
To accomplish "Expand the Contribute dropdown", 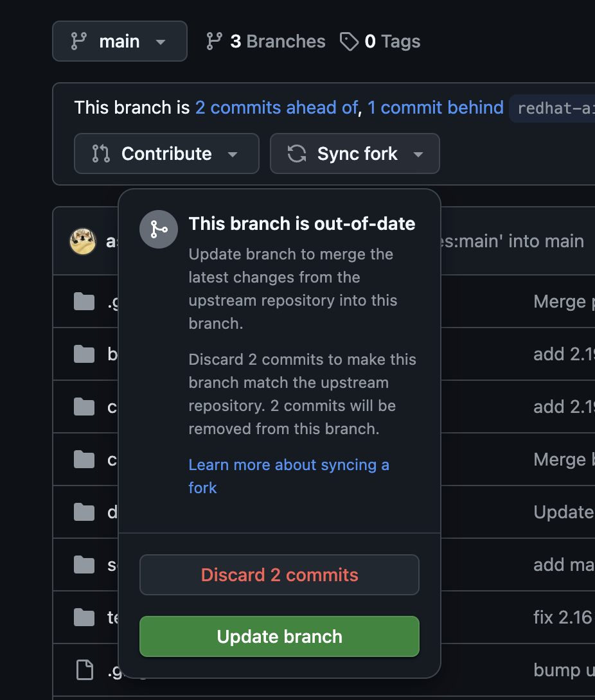I will pos(166,153).
